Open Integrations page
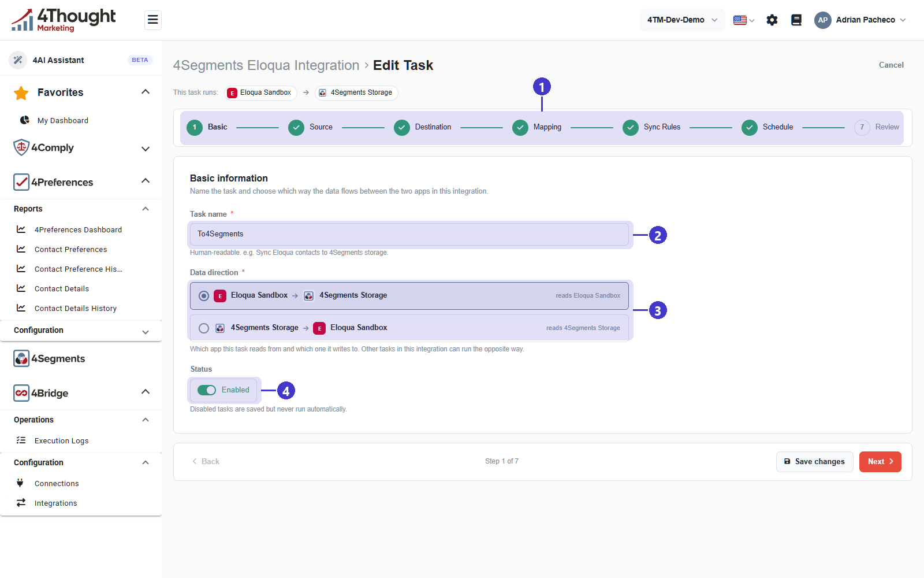The width and height of the screenshot is (924, 578). coord(56,503)
